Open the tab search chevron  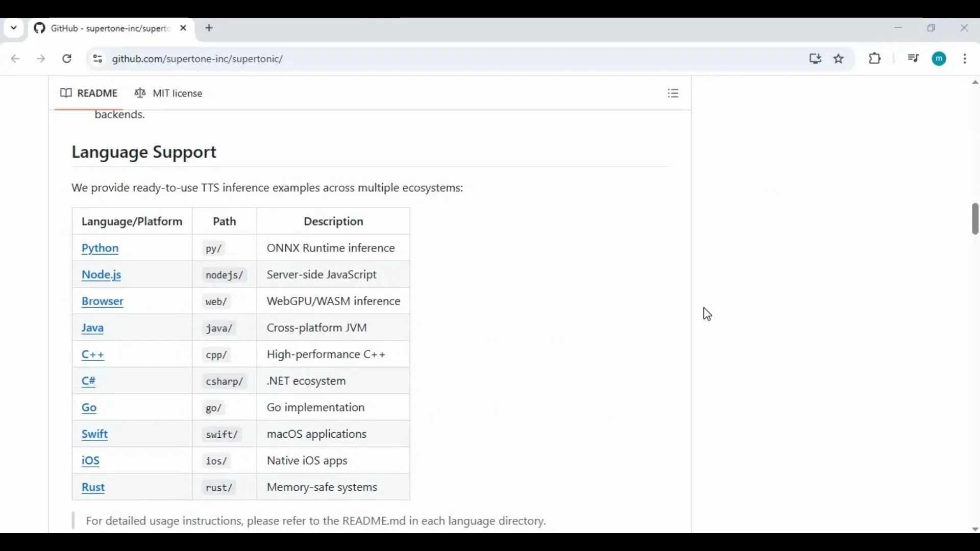14,28
